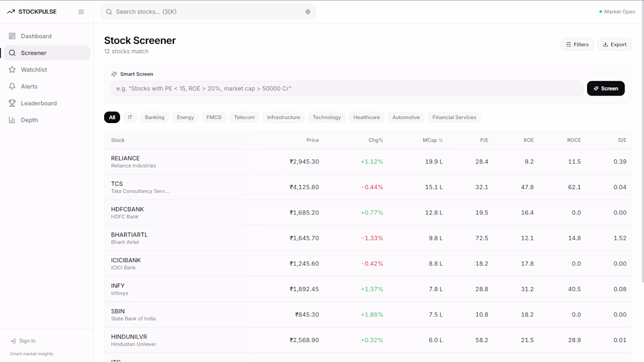Viewport: 644px width, 362px height.
Task: Click globe icon in search bar
Action: (307, 12)
